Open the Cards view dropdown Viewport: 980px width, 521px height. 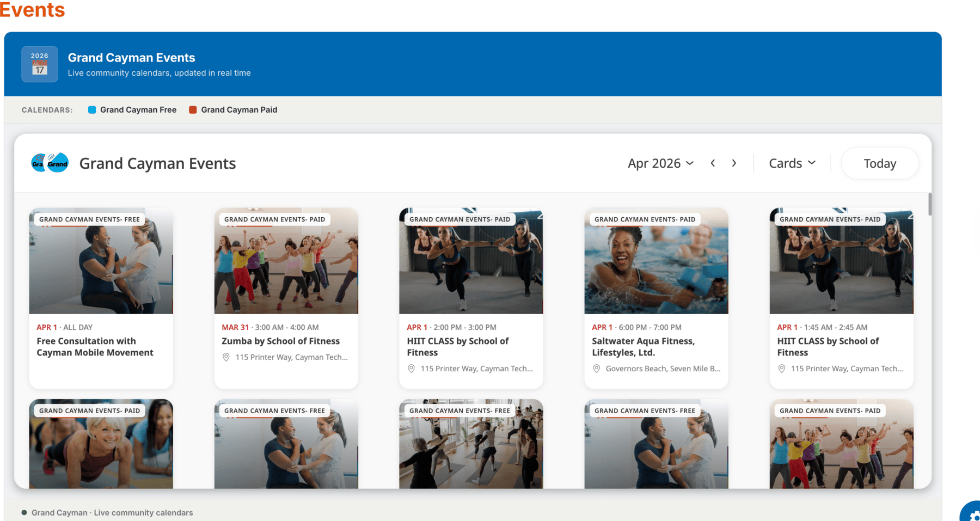pyautogui.click(x=792, y=163)
